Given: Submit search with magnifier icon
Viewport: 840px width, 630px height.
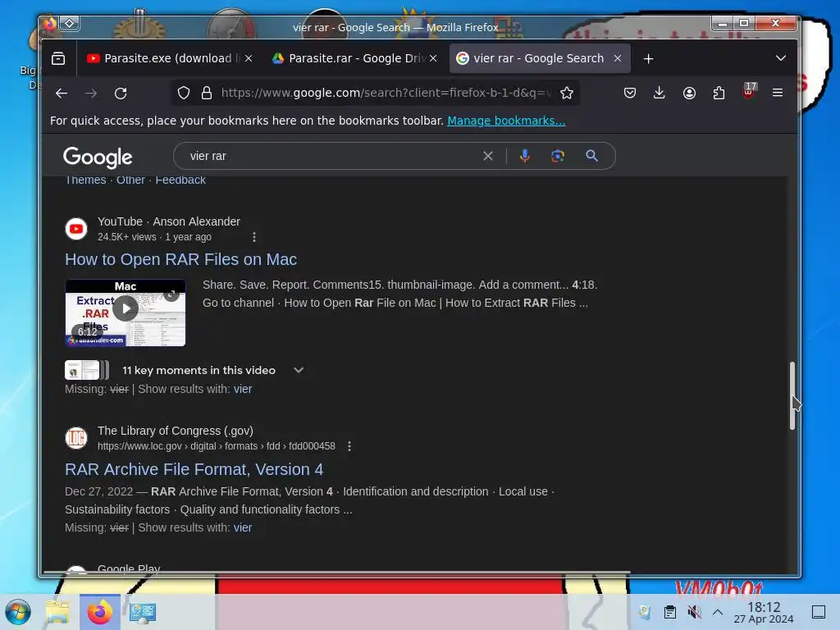Looking at the screenshot, I should point(591,156).
